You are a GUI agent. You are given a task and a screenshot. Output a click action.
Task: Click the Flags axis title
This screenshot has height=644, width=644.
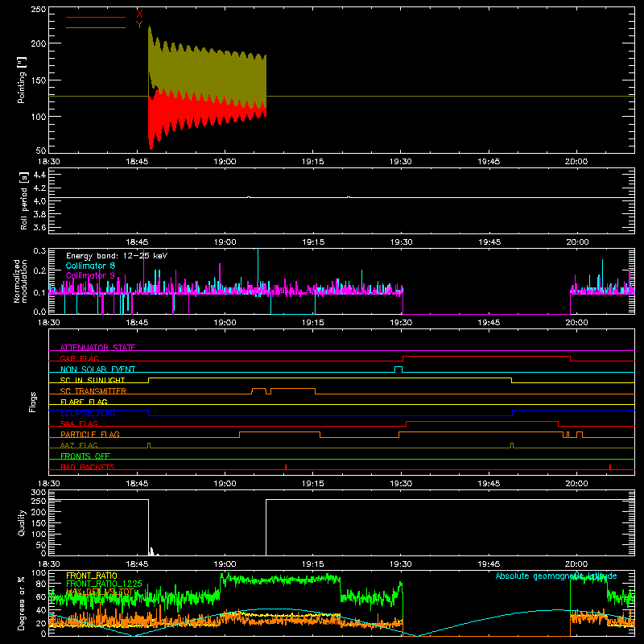point(33,402)
